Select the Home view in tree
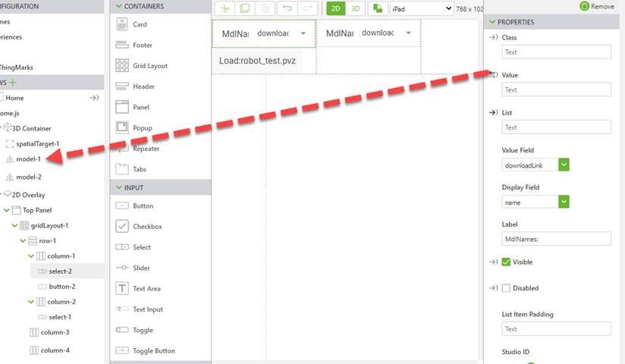 [x=14, y=98]
